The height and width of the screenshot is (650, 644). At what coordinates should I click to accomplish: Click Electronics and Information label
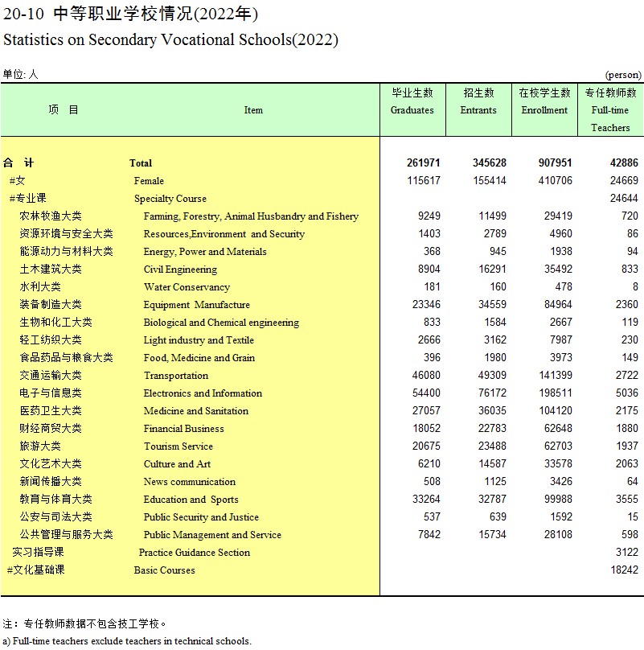point(203,393)
